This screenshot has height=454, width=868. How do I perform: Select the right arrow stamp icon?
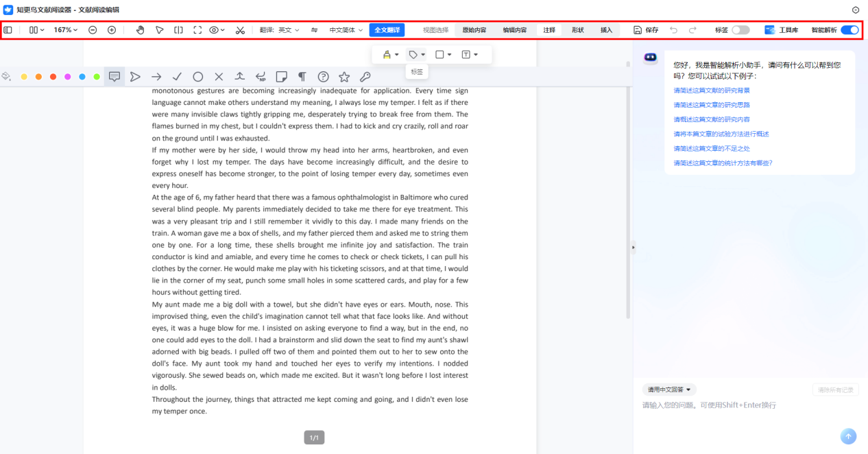click(156, 77)
